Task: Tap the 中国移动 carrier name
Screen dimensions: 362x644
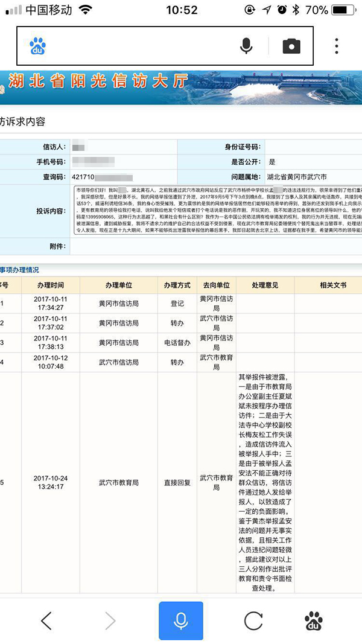Action: [49, 10]
